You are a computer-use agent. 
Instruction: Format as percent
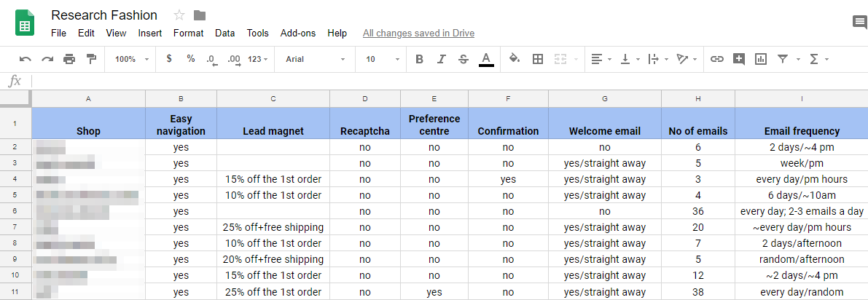191,59
